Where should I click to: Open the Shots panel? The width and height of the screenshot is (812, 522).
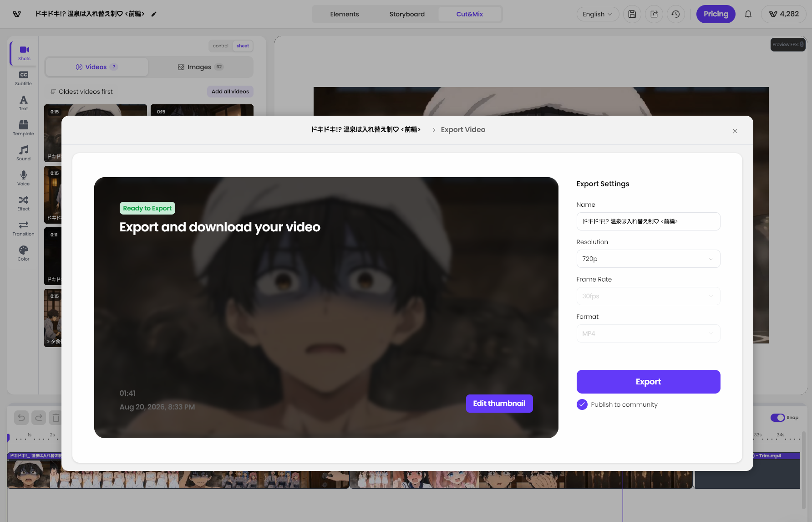click(24, 53)
